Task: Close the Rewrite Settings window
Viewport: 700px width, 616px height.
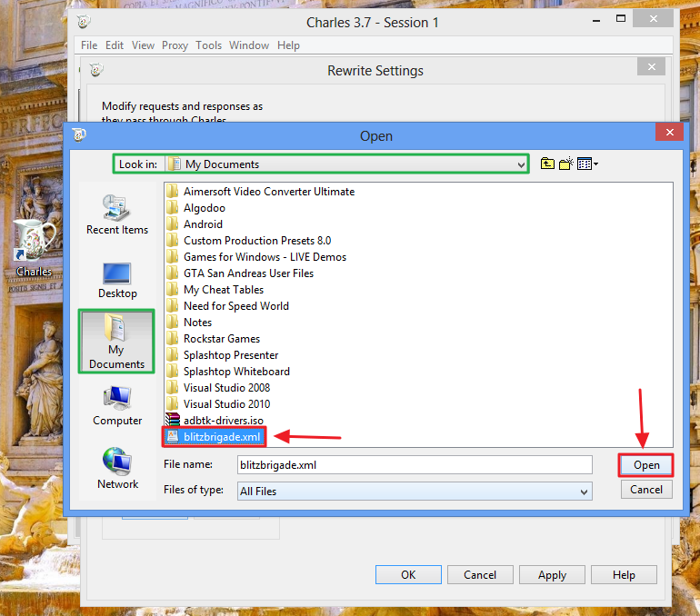Action: pos(651,67)
